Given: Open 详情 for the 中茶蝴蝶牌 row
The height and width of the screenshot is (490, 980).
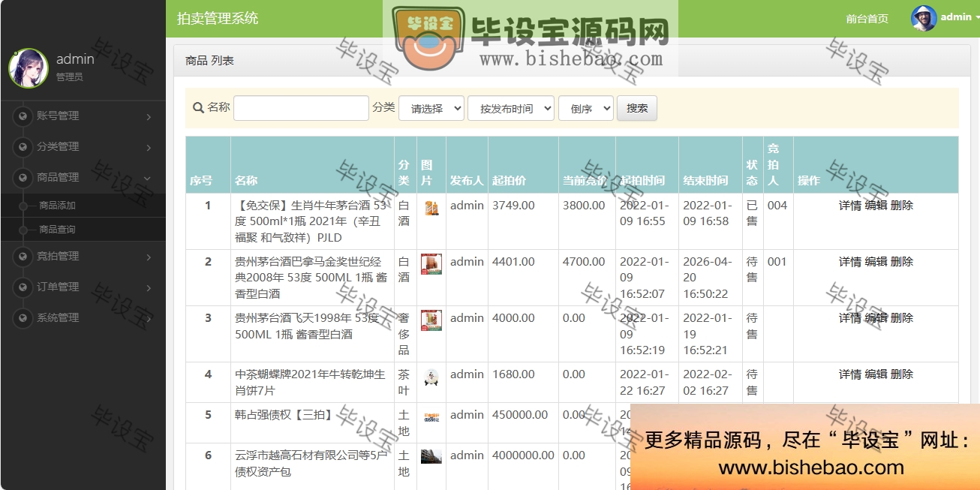Looking at the screenshot, I should tap(850, 374).
